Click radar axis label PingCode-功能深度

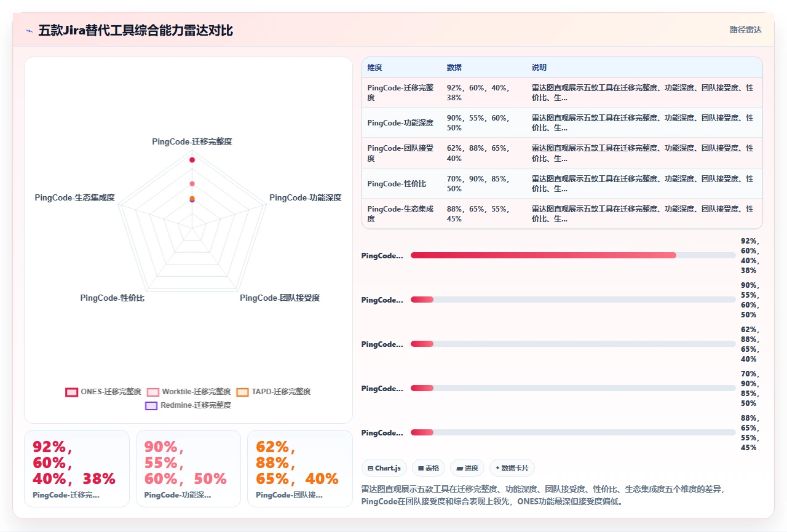[x=306, y=197]
